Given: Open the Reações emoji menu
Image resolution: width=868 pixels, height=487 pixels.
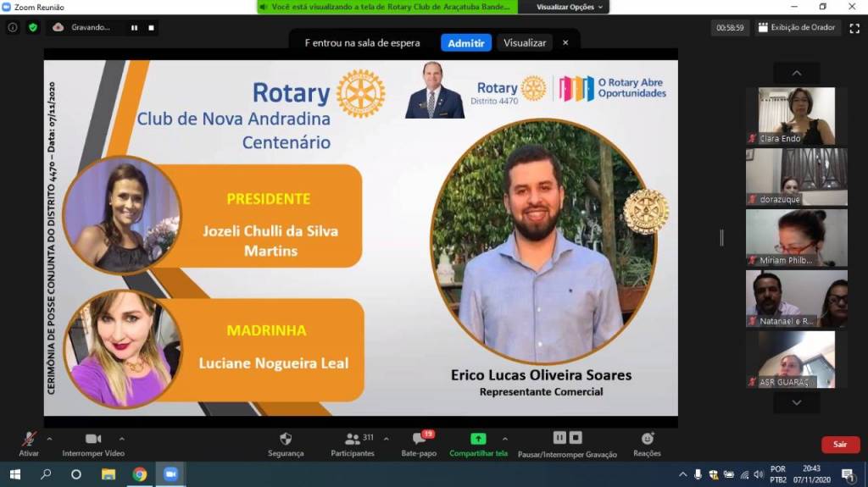Looking at the screenshot, I should click(x=647, y=443).
